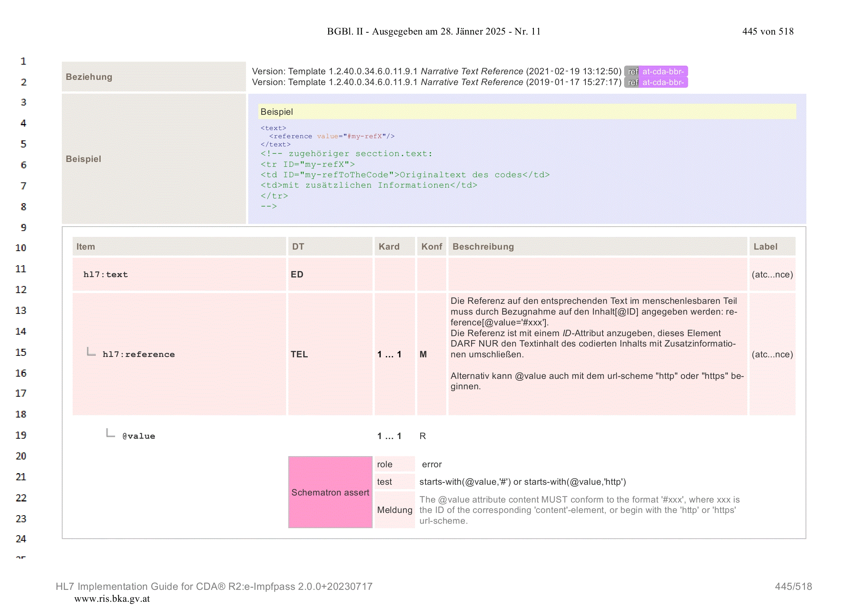
Task: Click the Beispiel label in the grey left cell
Action: coord(84,159)
